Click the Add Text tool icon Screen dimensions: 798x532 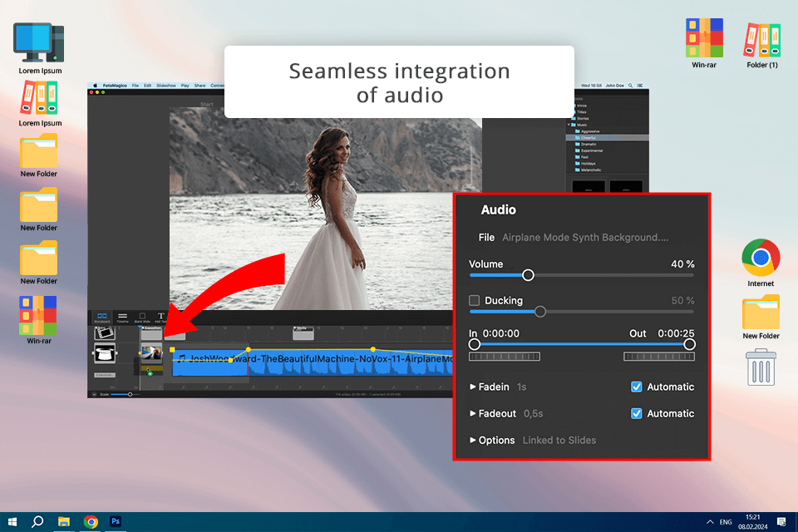tap(161, 317)
